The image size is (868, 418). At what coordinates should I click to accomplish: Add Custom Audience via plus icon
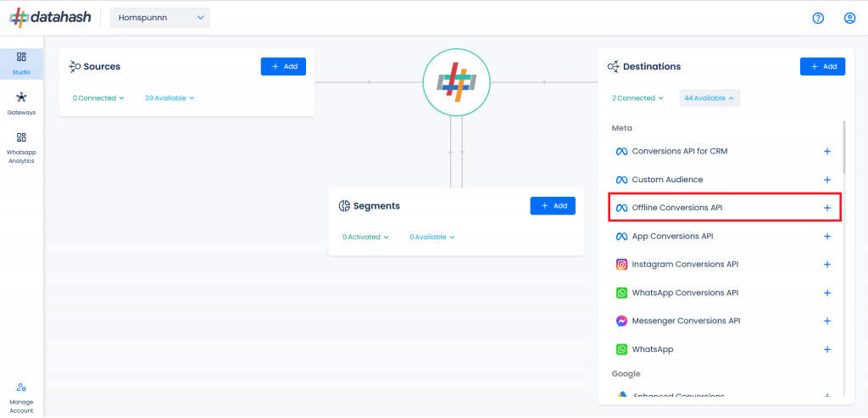click(x=827, y=180)
